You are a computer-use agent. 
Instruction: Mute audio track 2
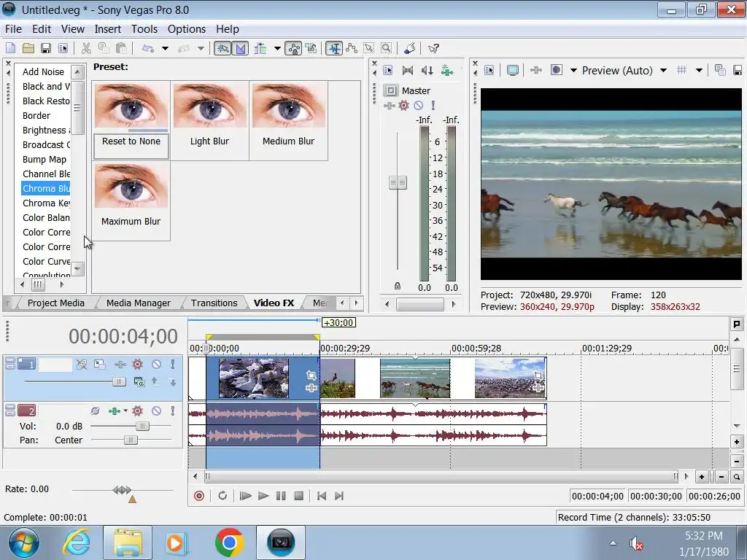(156, 411)
